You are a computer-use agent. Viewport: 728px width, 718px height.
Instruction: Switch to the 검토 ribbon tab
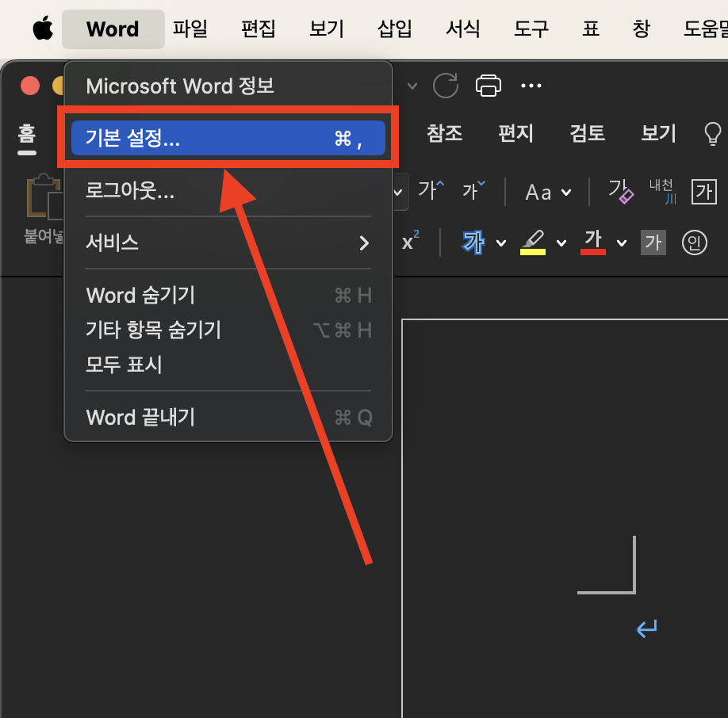(x=588, y=133)
